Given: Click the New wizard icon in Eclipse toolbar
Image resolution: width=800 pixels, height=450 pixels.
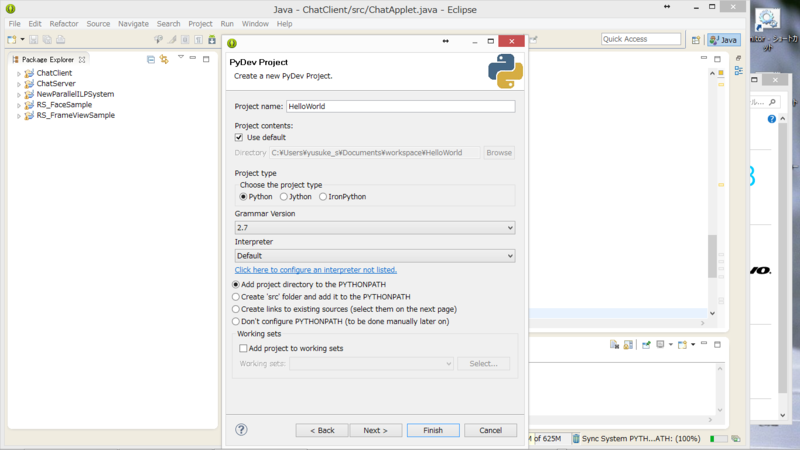Looking at the screenshot, I should 12,39.
